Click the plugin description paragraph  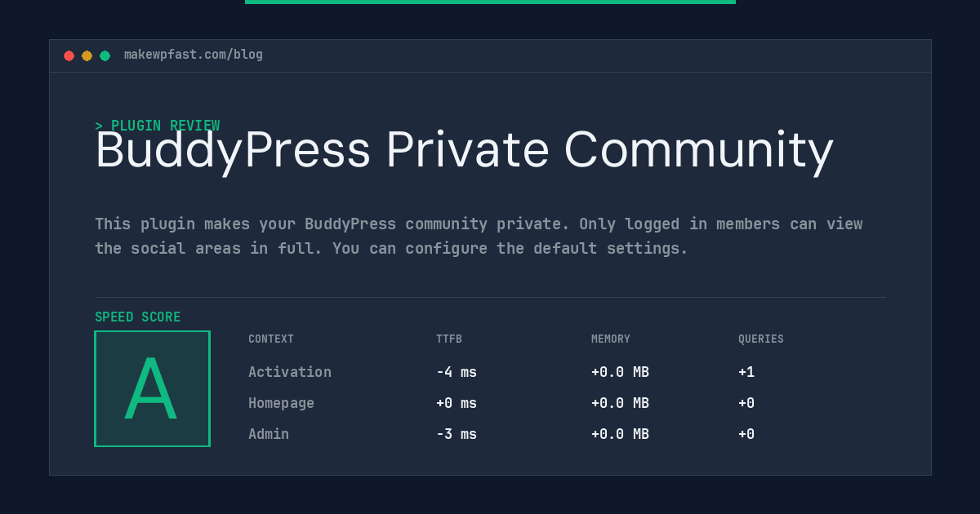[x=479, y=236]
